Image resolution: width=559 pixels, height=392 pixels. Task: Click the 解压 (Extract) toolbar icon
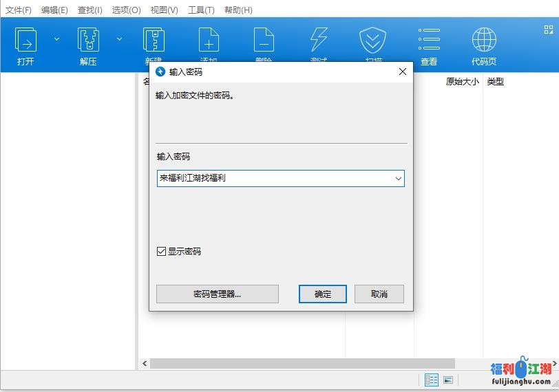pyautogui.click(x=88, y=41)
